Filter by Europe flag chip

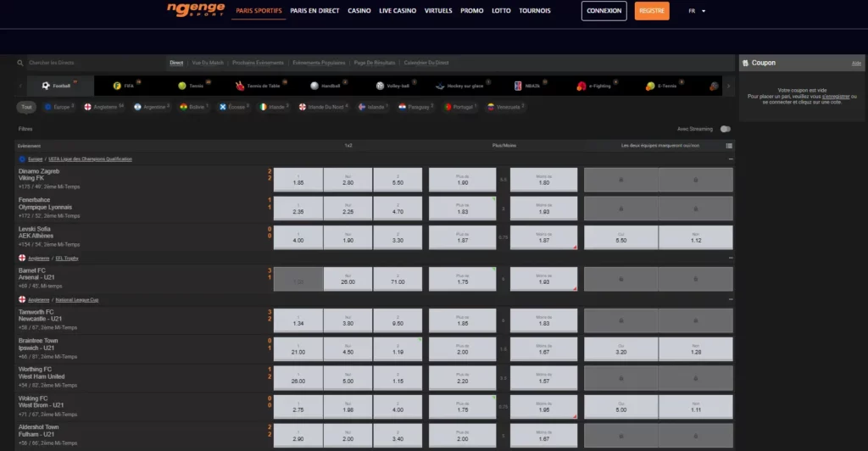(58, 107)
